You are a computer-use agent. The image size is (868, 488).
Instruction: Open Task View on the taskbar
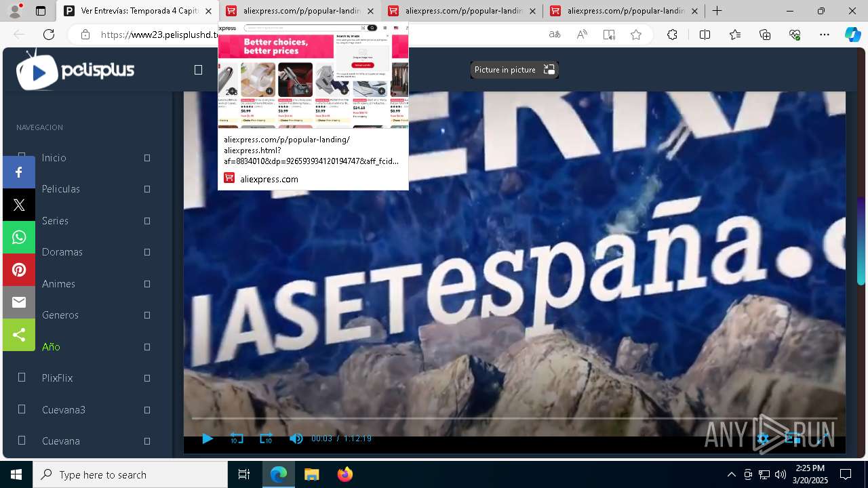[244, 474]
